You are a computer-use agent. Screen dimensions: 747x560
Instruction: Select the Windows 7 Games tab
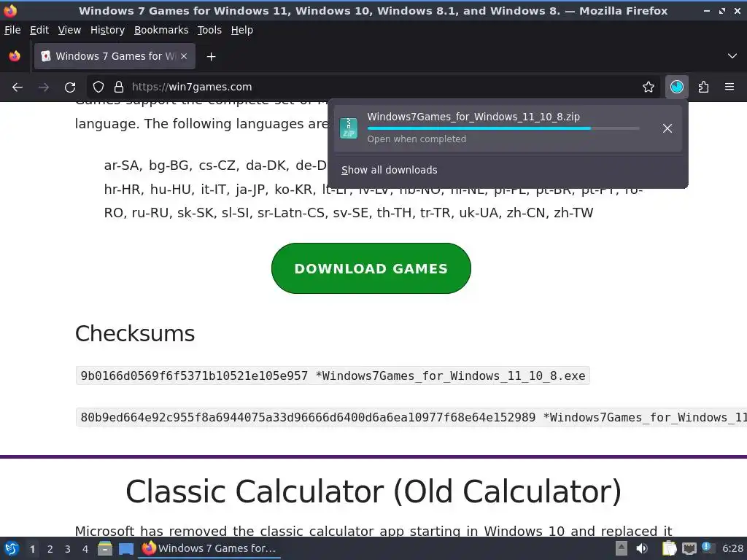pyautogui.click(x=115, y=56)
